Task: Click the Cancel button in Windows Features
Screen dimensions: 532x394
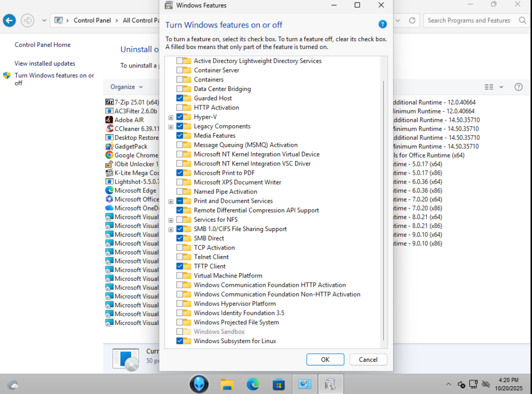Action: (x=368, y=359)
